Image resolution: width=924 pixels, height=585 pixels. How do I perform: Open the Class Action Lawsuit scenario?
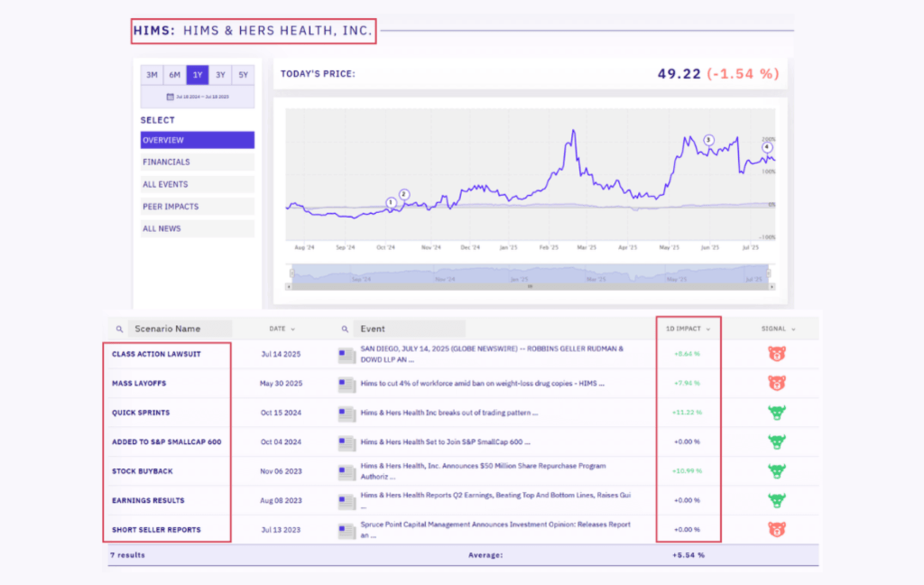tap(156, 354)
